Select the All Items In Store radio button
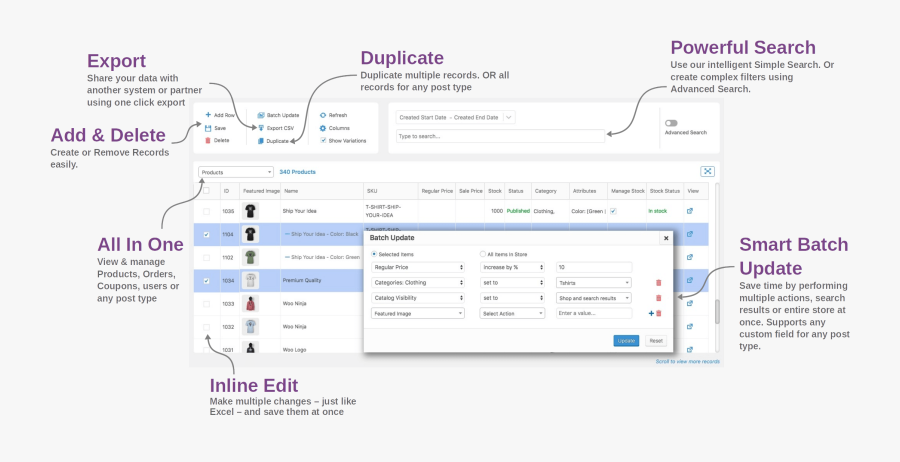Screen dimensions: 900x462 (x=483, y=254)
